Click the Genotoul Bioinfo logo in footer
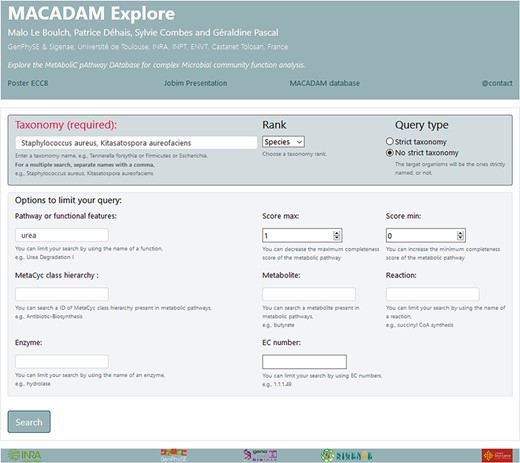 point(260,455)
